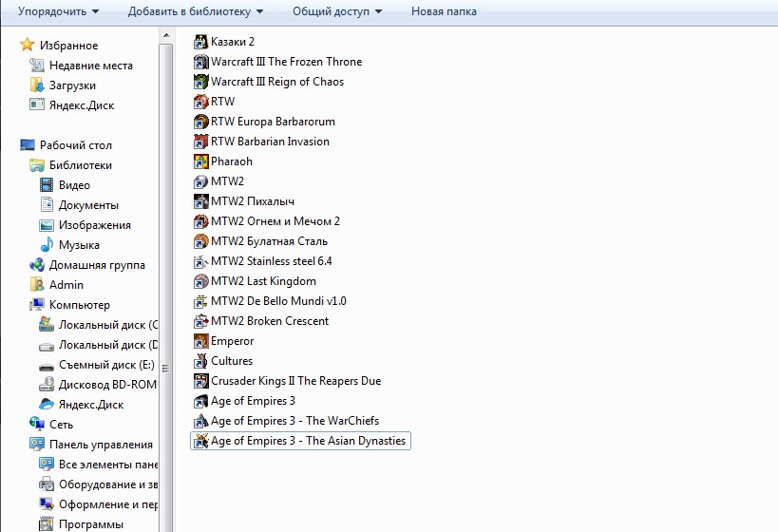Screen dimensions: 778x532
Task: Open the Admin user folder
Action: click(66, 285)
